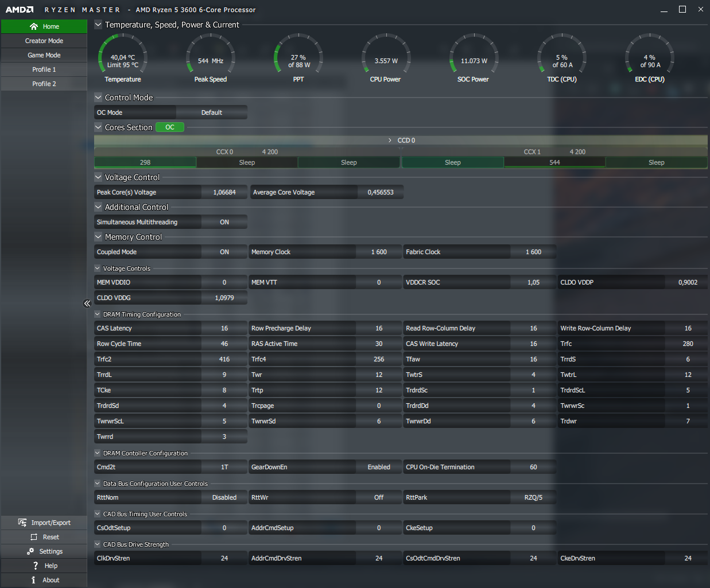Collapse DRAM Timing Configuration subsection
This screenshot has width=710, height=588.
pyautogui.click(x=98, y=314)
